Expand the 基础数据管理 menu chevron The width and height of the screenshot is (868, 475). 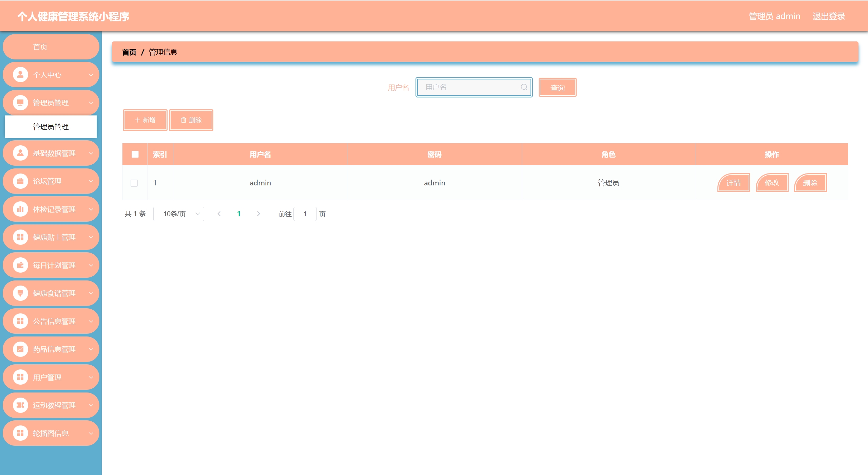coord(91,153)
